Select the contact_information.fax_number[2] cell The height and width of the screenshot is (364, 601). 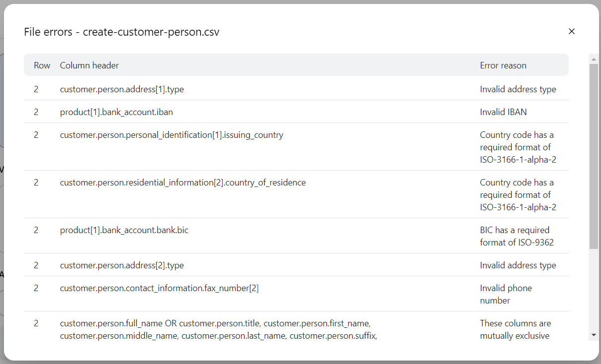pyautogui.click(x=159, y=288)
